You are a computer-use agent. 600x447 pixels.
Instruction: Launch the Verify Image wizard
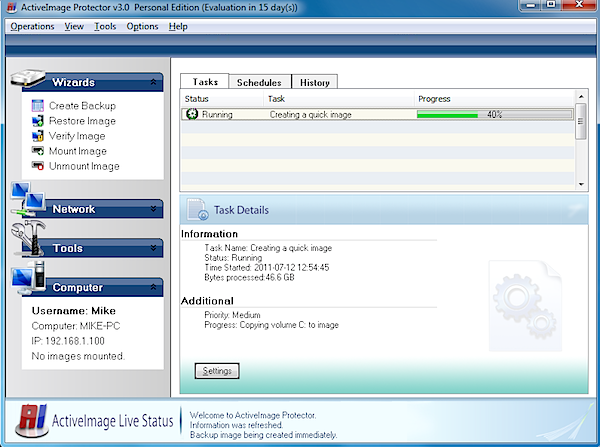click(77, 136)
